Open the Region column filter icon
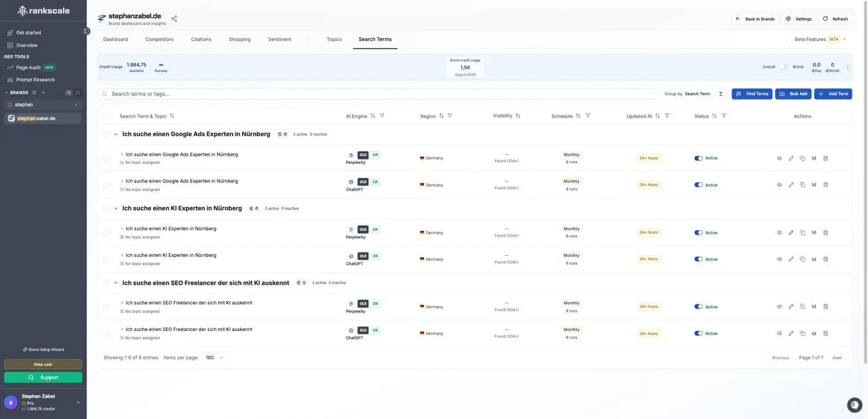The width and height of the screenshot is (868, 419). [450, 116]
